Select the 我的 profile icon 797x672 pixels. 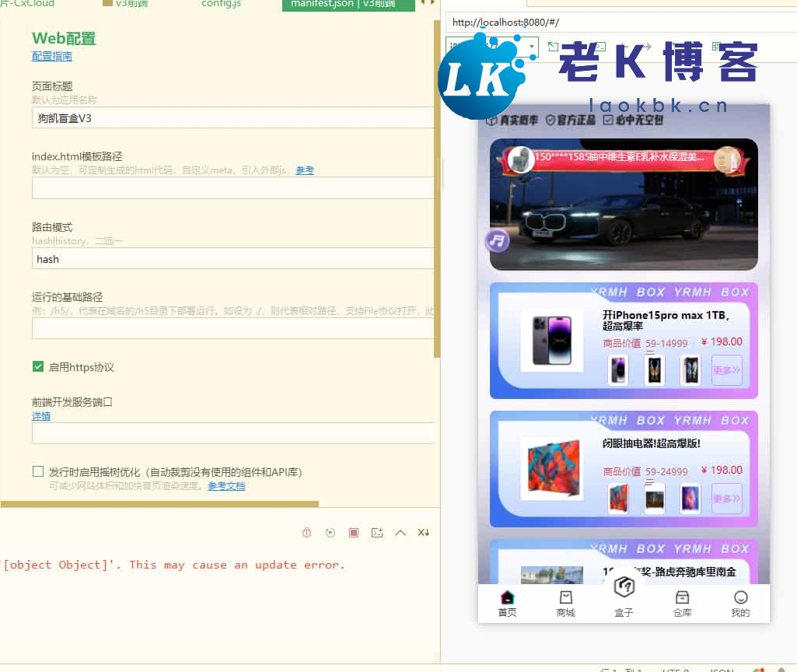[x=740, y=599]
